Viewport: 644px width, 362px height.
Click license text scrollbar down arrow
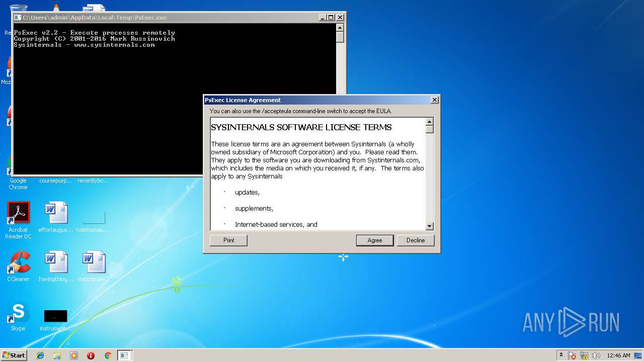tap(430, 226)
